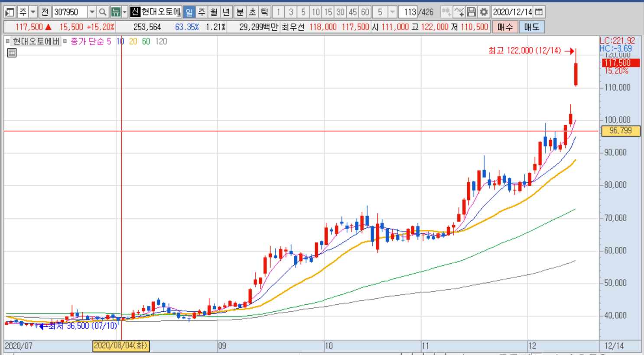Click the date field 2020/12/14
This screenshot has width=644, height=355.
(x=512, y=12)
